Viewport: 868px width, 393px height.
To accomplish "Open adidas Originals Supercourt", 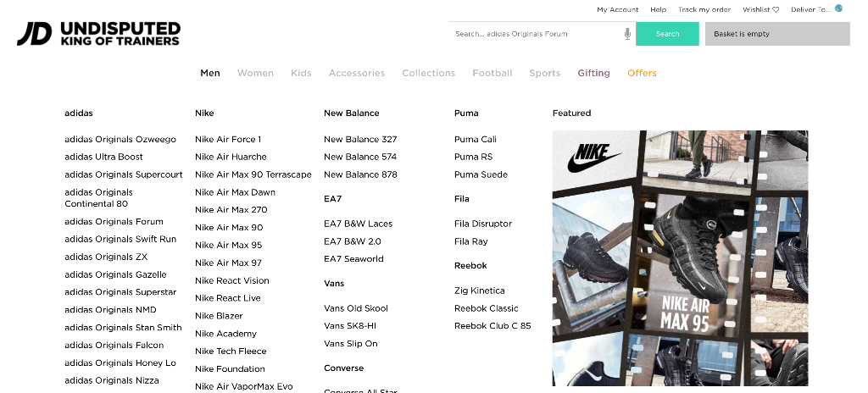I will (x=124, y=175).
